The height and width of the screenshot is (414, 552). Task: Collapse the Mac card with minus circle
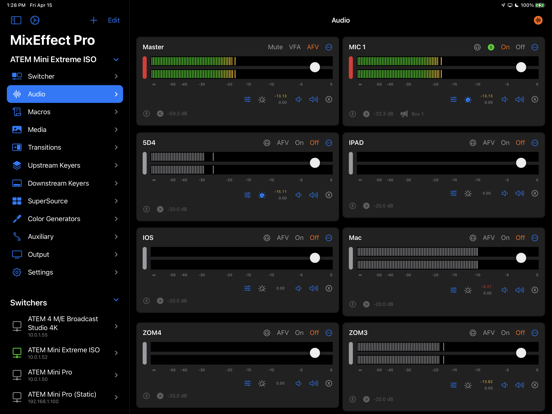tap(535, 238)
